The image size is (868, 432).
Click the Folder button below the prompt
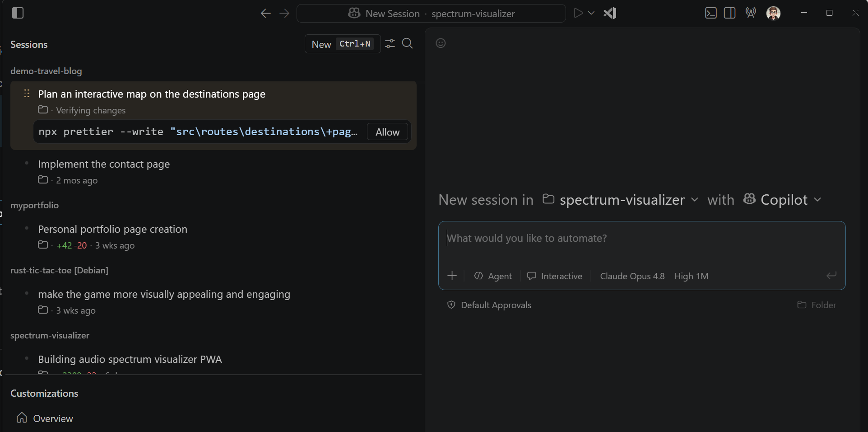817,305
